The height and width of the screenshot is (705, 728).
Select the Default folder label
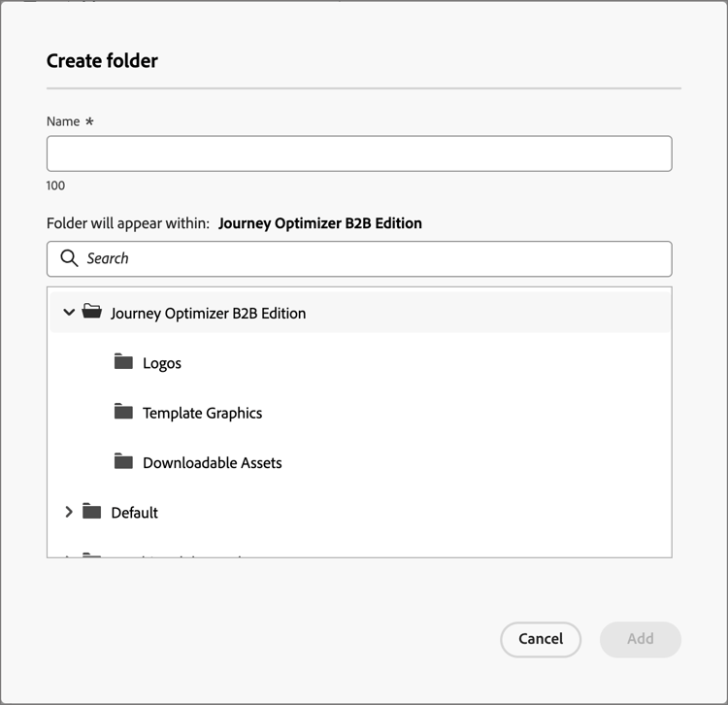click(x=135, y=513)
